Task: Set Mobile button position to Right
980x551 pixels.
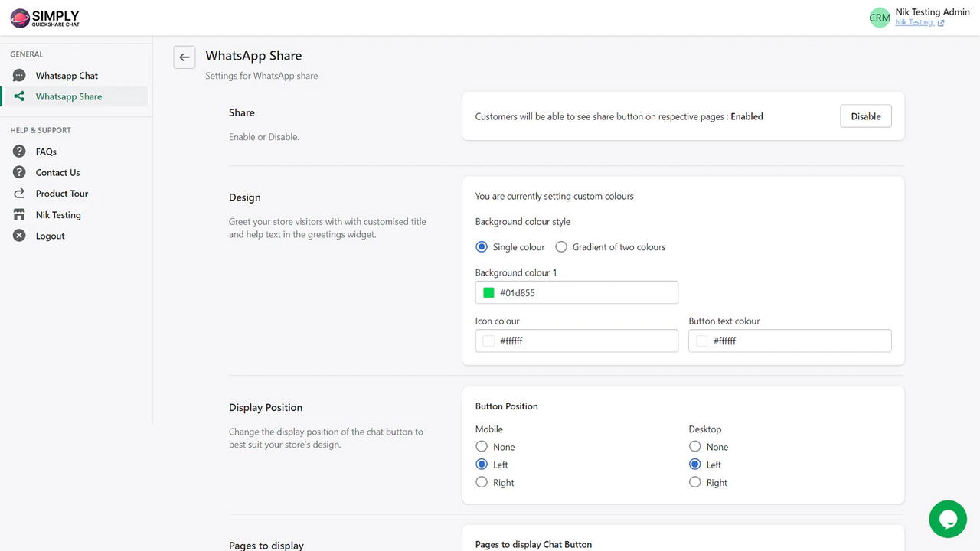Action: pyautogui.click(x=482, y=482)
